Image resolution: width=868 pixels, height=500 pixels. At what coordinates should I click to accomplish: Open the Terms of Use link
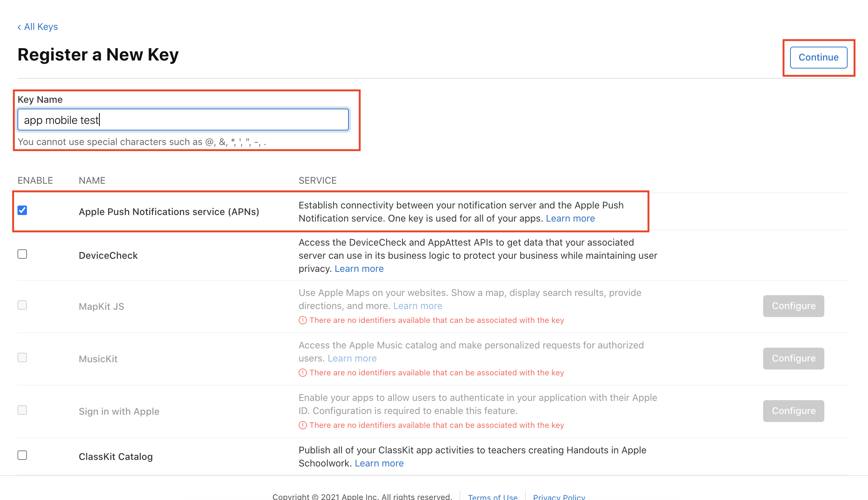coord(492,496)
